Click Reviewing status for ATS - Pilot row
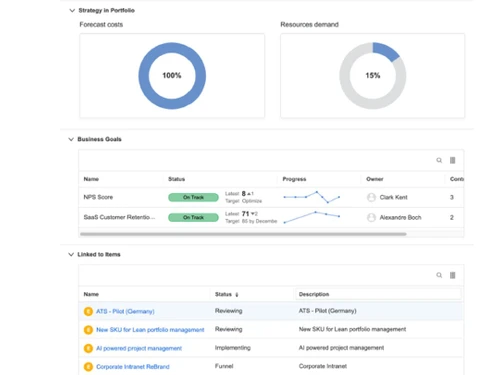This screenshot has width=500, height=375. pyautogui.click(x=228, y=311)
